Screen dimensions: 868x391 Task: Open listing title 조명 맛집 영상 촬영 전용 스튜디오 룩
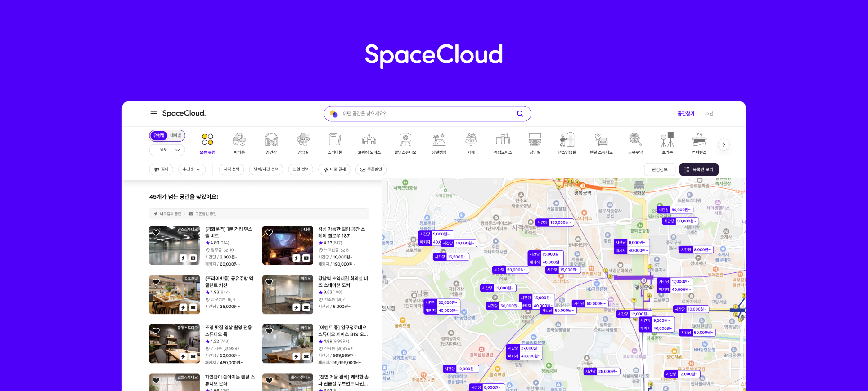pyautogui.click(x=229, y=331)
